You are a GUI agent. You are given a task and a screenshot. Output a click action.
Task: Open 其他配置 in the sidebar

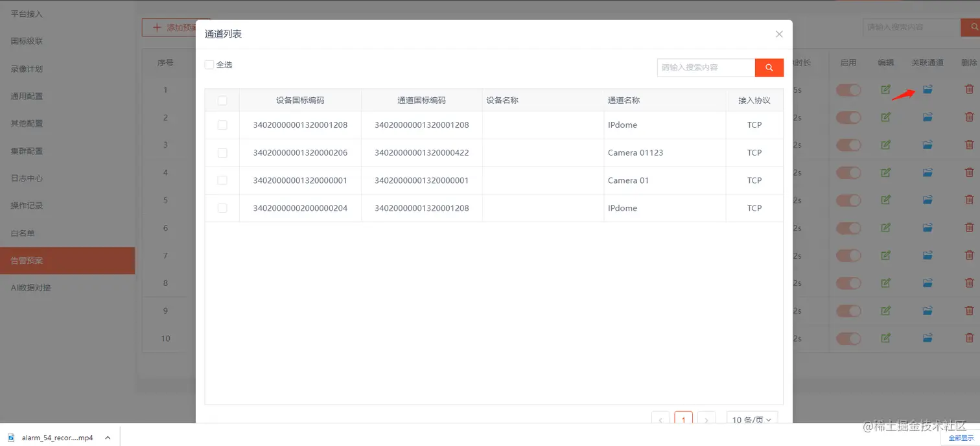(67, 123)
